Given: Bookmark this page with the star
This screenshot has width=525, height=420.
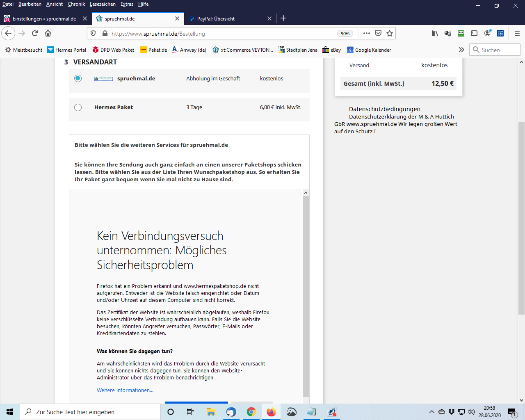Looking at the screenshot, I should pyautogui.click(x=390, y=34).
